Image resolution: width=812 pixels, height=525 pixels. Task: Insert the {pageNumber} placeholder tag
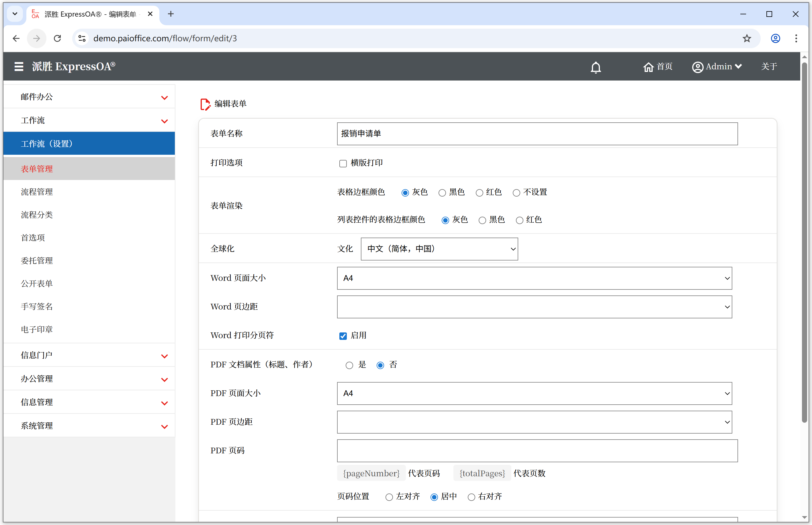371,473
